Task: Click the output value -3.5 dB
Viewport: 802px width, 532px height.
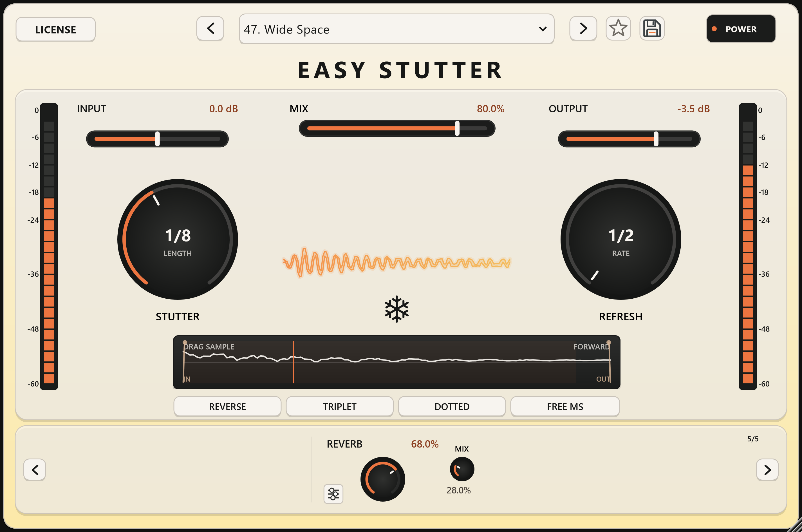Action: click(x=693, y=109)
